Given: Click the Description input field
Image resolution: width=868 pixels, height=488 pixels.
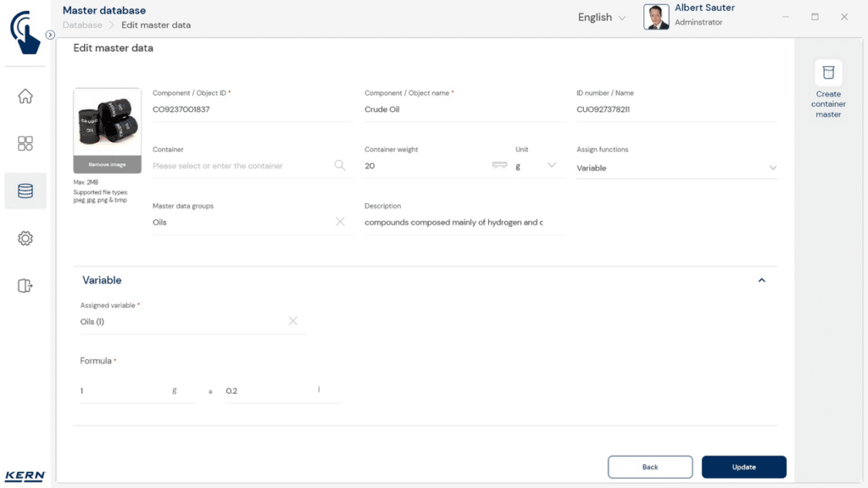Looking at the screenshot, I should coord(453,223).
